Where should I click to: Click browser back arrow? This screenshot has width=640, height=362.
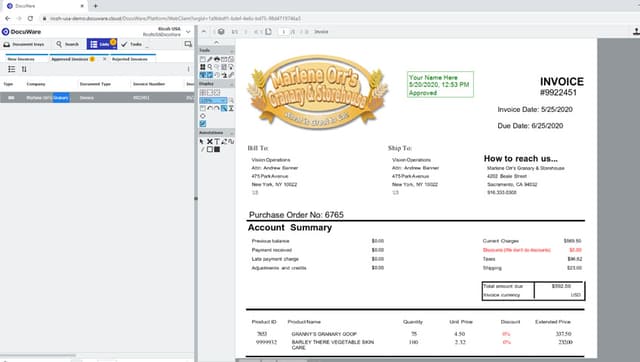pos(7,18)
